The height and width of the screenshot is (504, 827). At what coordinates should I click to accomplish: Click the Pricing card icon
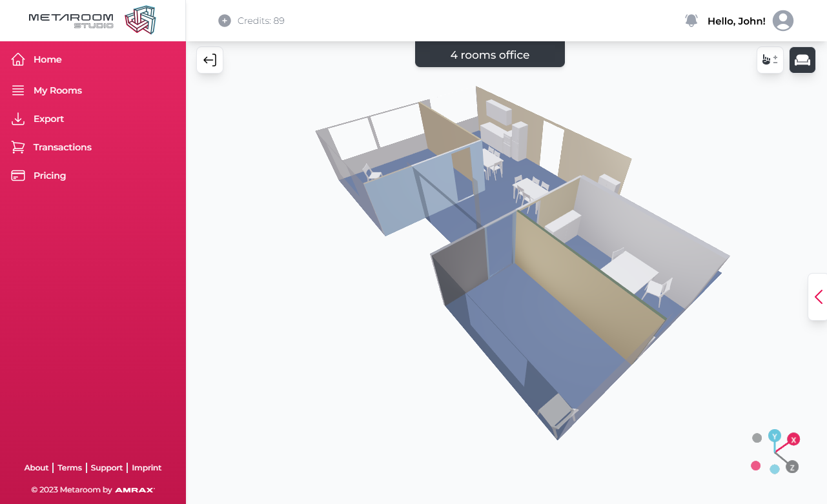pyautogui.click(x=18, y=175)
